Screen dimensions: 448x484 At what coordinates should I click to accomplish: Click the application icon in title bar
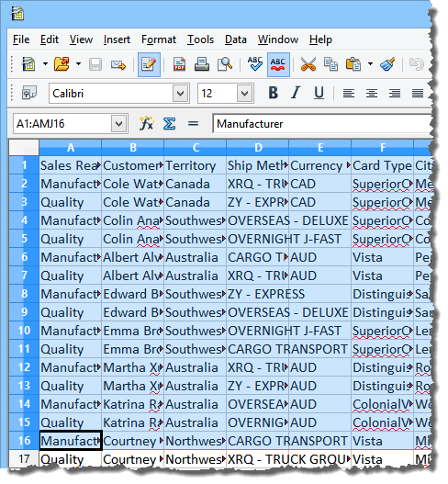pyautogui.click(x=17, y=14)
